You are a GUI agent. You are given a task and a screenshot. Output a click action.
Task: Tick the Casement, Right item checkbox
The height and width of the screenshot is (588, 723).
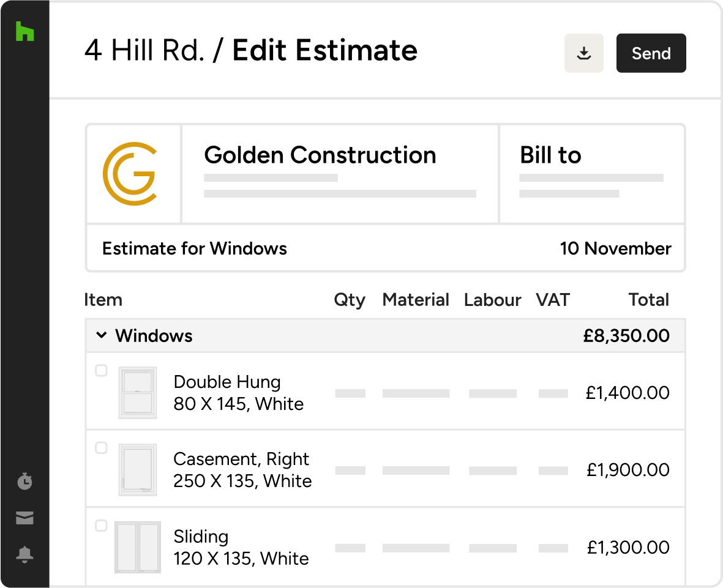(x=101, y=448)
